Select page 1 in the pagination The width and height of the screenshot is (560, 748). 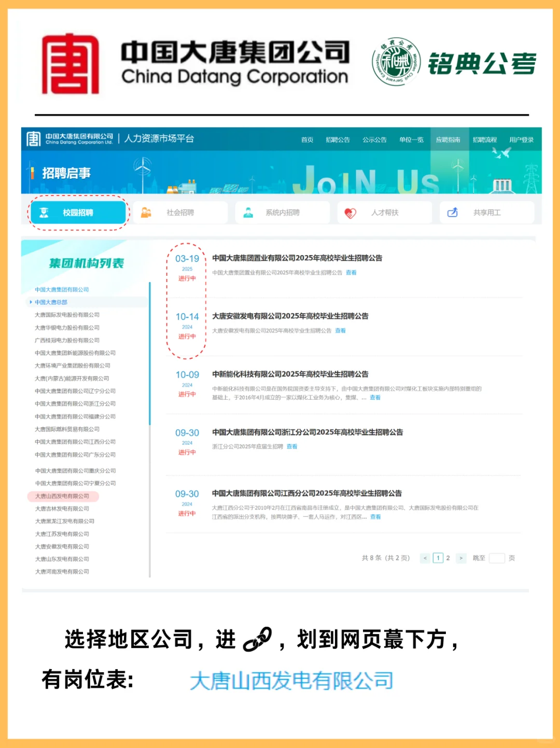pos(438,558)
